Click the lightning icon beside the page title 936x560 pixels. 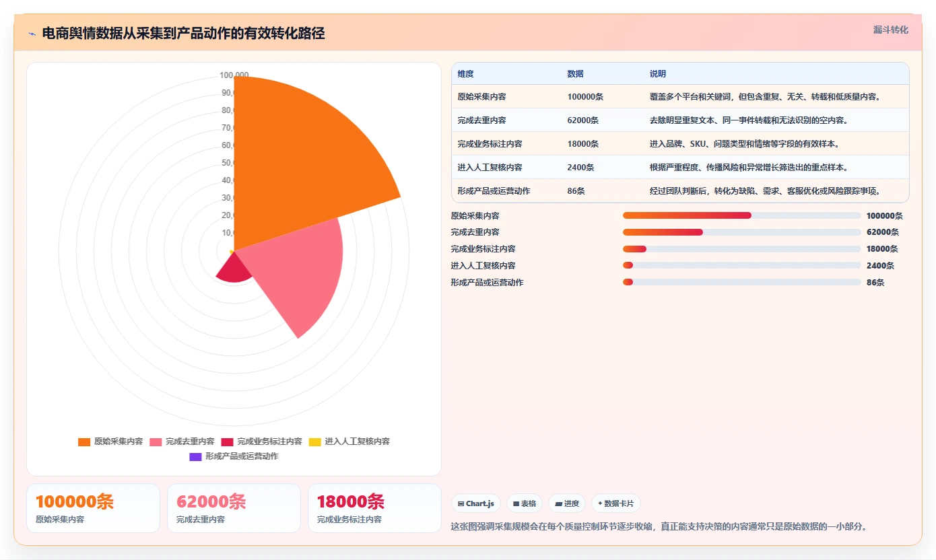(x=32, y=33)
